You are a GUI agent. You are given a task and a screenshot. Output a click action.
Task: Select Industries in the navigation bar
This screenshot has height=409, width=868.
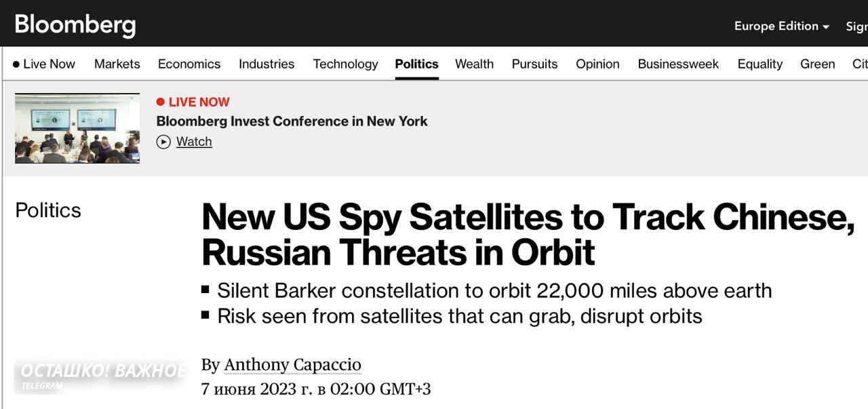[x=267, y=64]
